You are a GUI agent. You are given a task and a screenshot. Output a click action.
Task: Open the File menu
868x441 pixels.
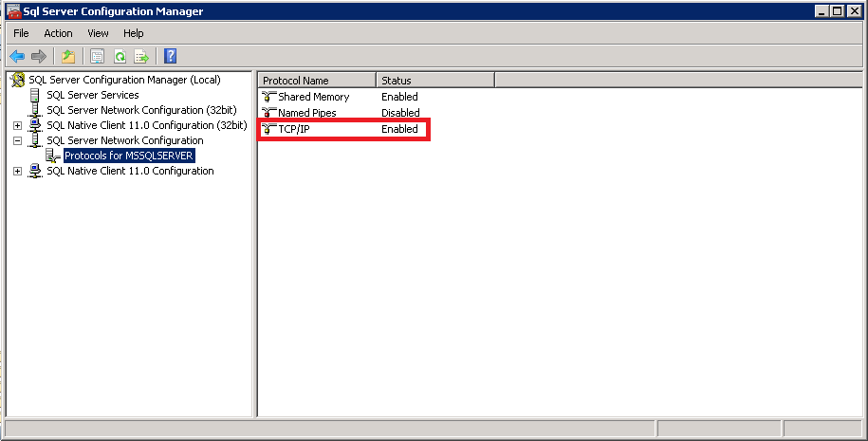(21, 33)
